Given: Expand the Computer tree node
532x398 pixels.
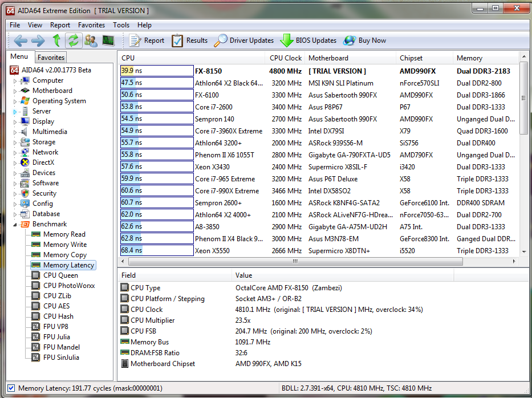Looking at the screenshot, I should [15, 81].
